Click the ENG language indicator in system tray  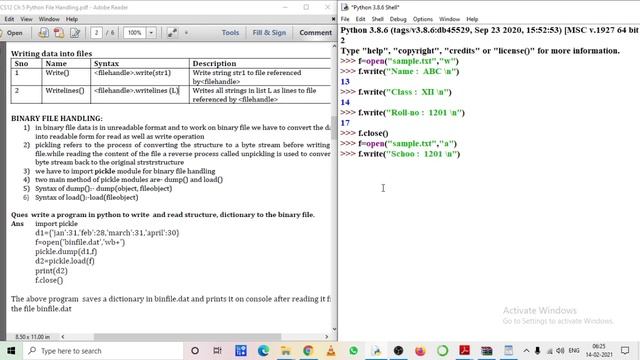574,351
